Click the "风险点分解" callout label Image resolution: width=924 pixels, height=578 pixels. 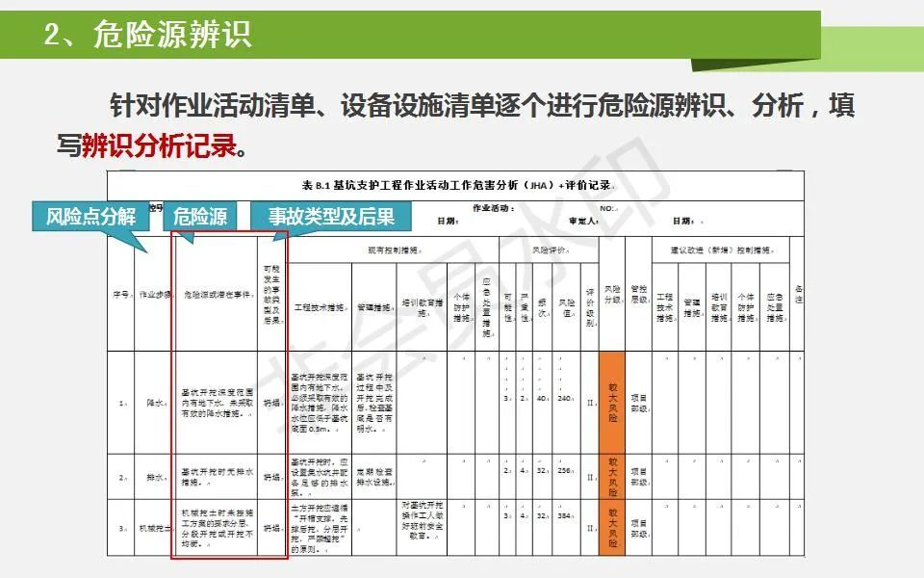click(x=90, y=217)
